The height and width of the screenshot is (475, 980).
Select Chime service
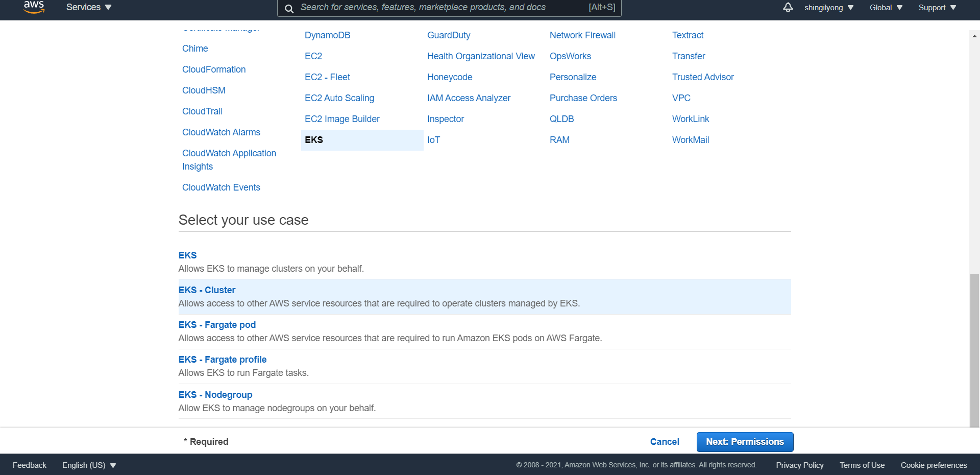pos(195,49)
